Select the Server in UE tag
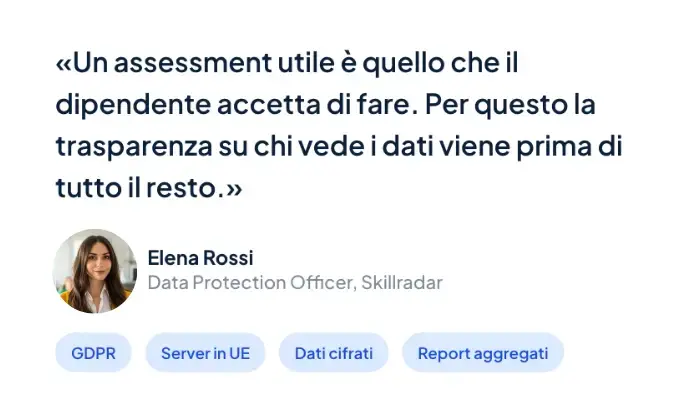 [x=205, y=353]
